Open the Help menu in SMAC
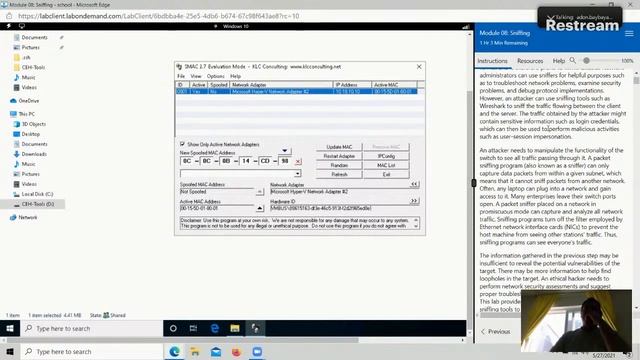The image size is (640, 360). (236, 76)
